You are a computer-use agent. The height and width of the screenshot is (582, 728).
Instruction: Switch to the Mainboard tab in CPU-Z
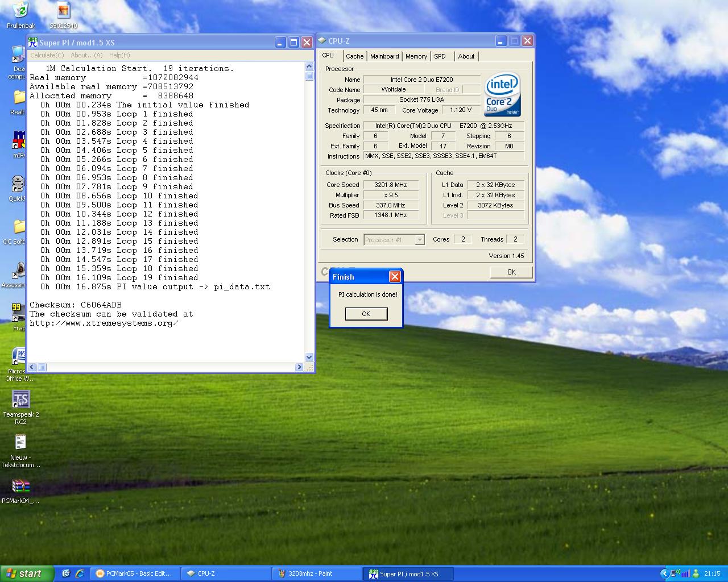pos(384,56)
